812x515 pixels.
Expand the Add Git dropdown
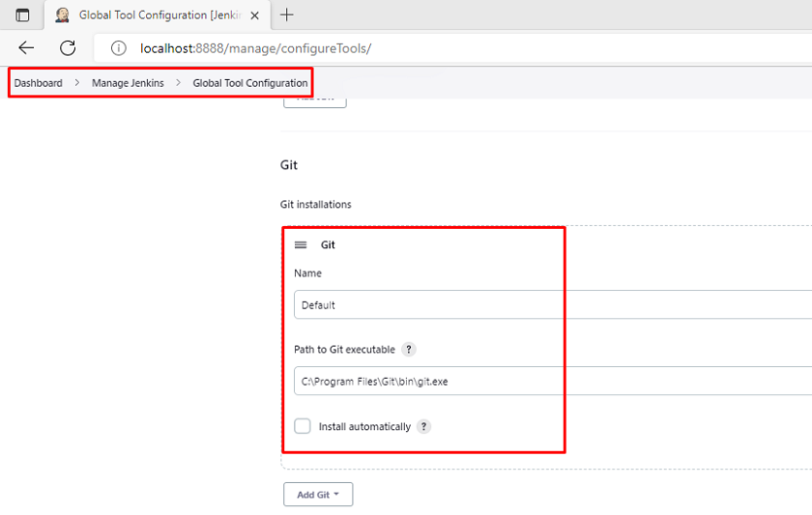[x=318, y=495]
